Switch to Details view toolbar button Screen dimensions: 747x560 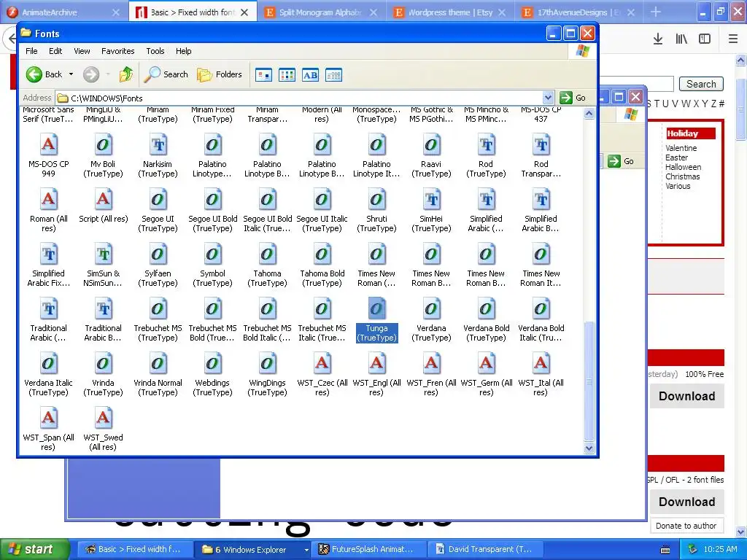(333, 75)
